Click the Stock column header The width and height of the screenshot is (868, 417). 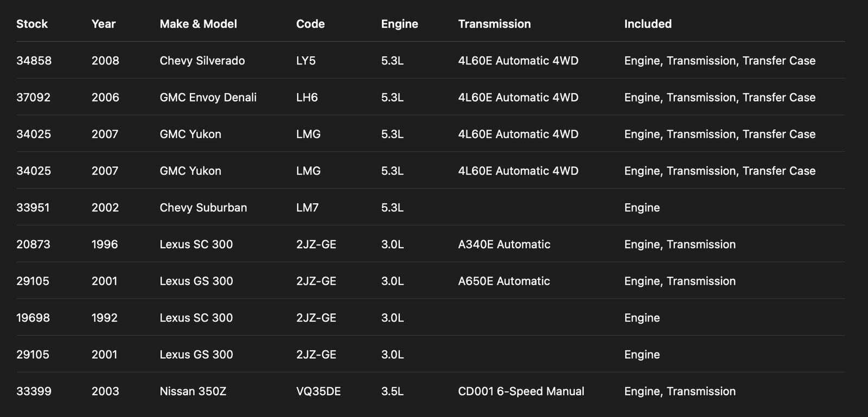tap(32, 24)
